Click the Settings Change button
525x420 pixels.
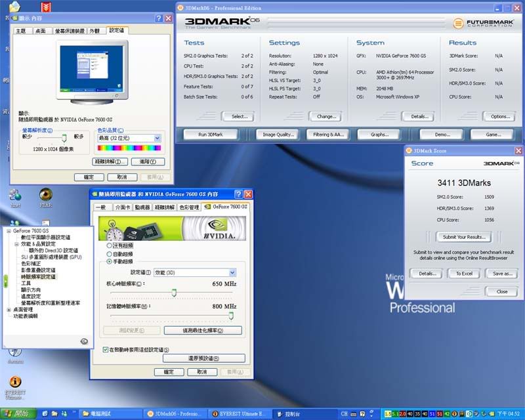(x=326, y=117)
